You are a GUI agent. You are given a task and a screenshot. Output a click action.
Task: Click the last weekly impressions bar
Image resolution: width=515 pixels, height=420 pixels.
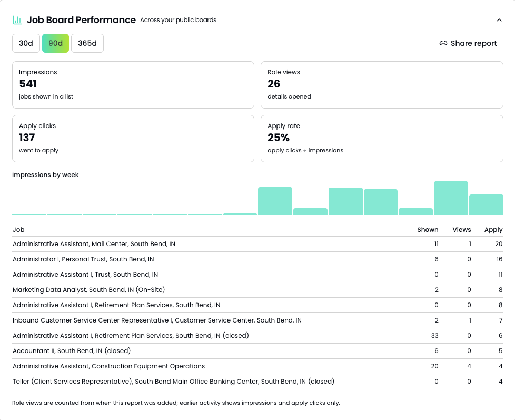(486, 205)
